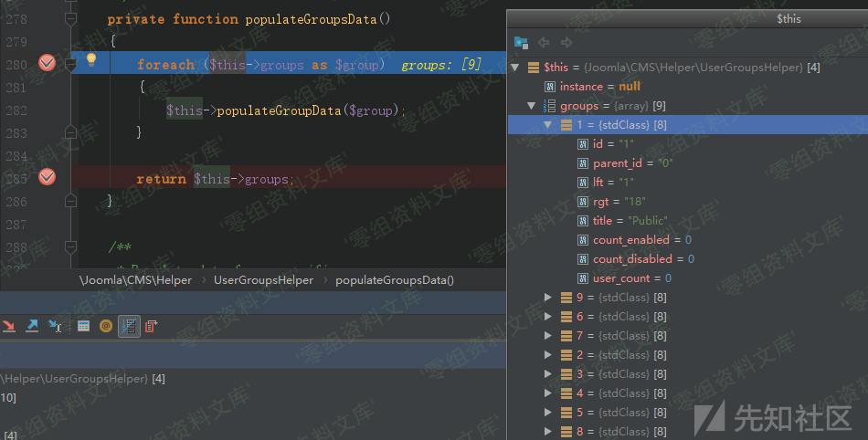Select populateGroupsData() in the breadcrumb bar
The width and height of the screenshot is (868, 440).
394,280
